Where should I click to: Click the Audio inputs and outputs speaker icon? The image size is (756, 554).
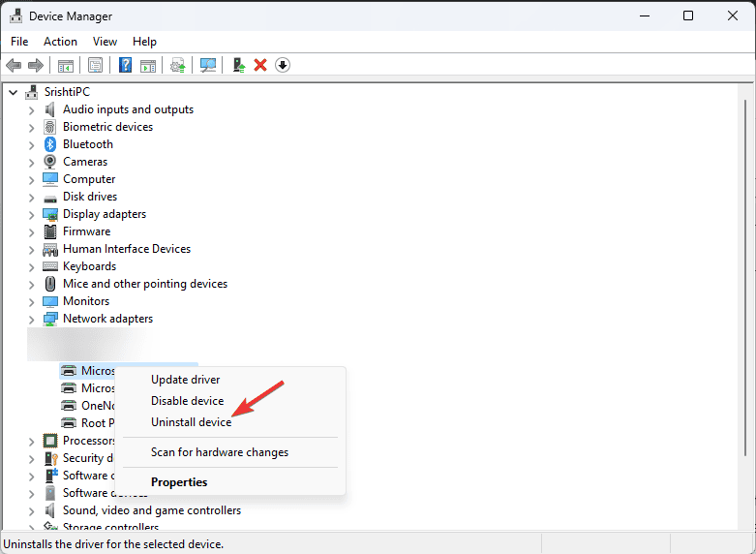tap(50, 109)
